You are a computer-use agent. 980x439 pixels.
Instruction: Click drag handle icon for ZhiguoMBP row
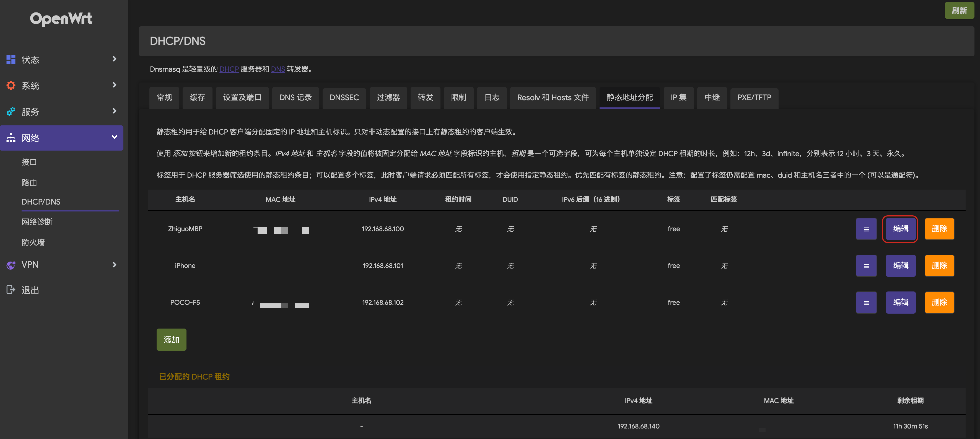pyautogui.click(x=866, y=229)
